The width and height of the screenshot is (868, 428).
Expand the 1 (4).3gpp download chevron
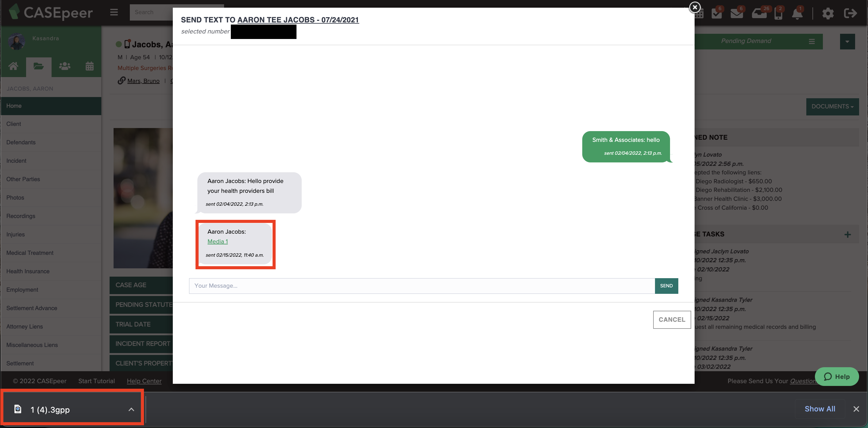[x=131, y=410]
